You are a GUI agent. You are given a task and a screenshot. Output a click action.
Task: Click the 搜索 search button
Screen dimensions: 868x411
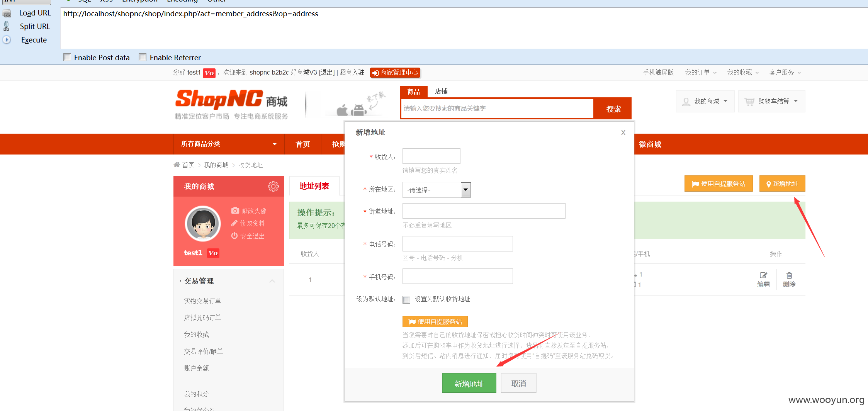pyautogui.click(x=613, y=109)
